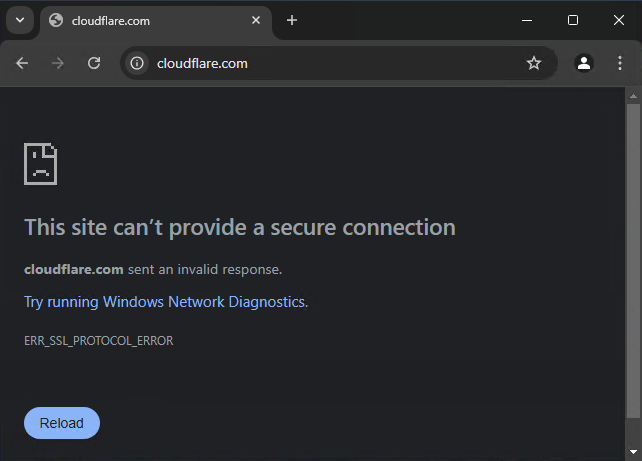Click the scrollbar up arrow

coord(632,96)
